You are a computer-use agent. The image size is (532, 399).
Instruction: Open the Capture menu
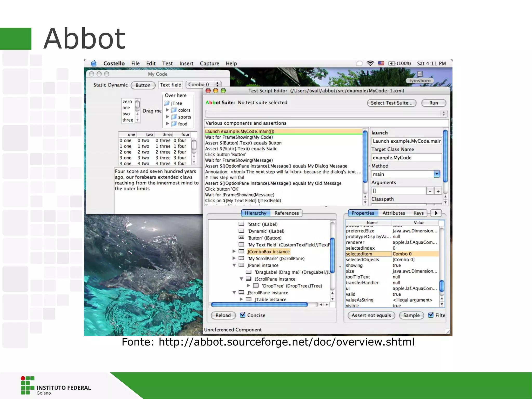[x=209, y=63]
